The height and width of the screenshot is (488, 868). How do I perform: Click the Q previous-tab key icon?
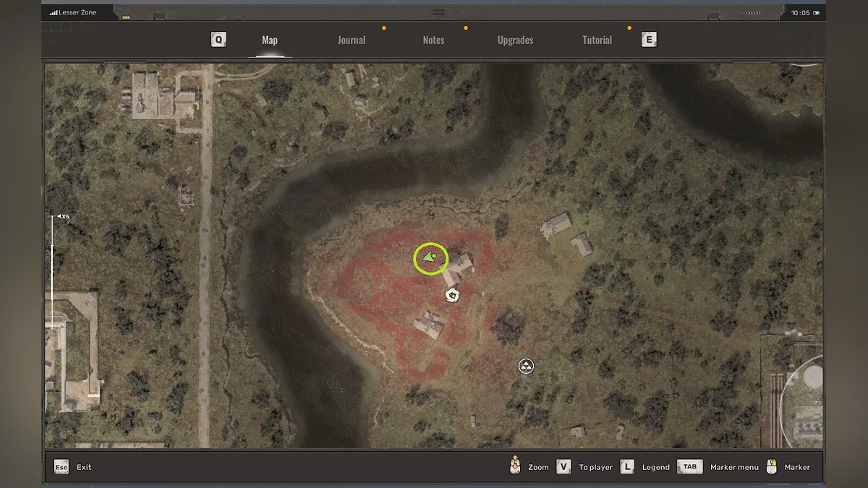(218, 40)
